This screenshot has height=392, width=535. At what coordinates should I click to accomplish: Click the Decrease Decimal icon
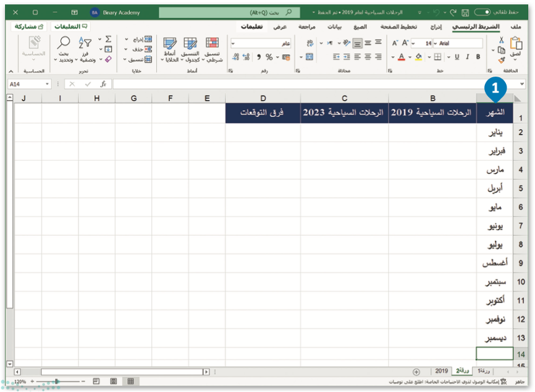[236, 57]
